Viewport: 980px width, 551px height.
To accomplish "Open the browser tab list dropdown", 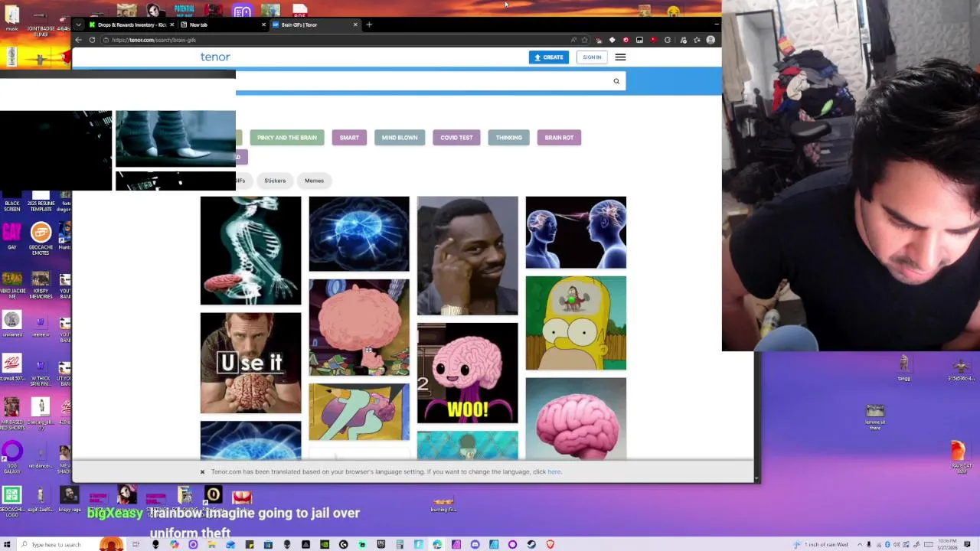I will pyautogui.click(x=78, y=24).
